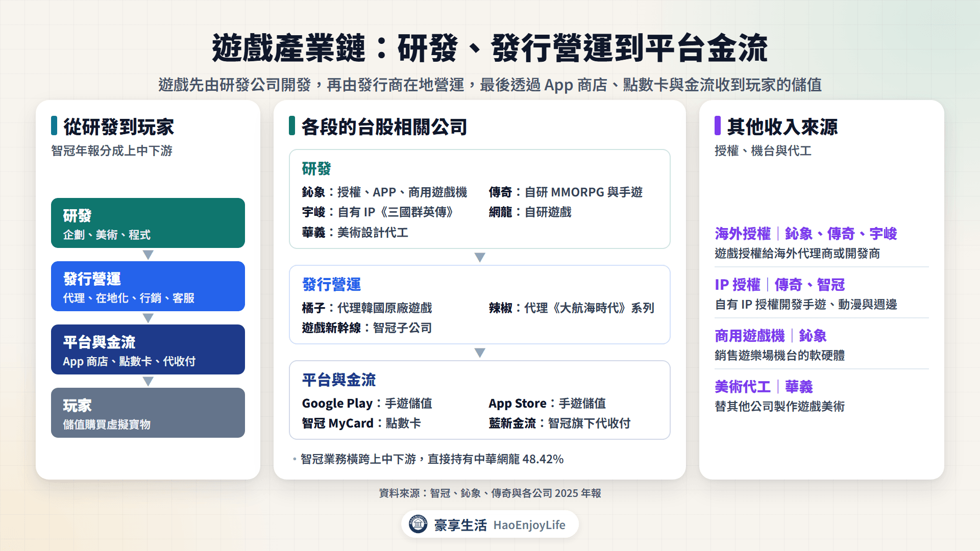Click 網龍：自研遊戲 entry
Image resolution: width=980 pixels, height=551 pixels.
click(530, 212)
